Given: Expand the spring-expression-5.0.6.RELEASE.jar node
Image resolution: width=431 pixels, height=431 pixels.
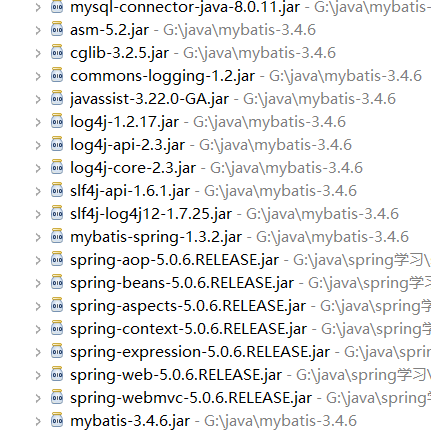Looking at the screenshot, I should (38, 352).
